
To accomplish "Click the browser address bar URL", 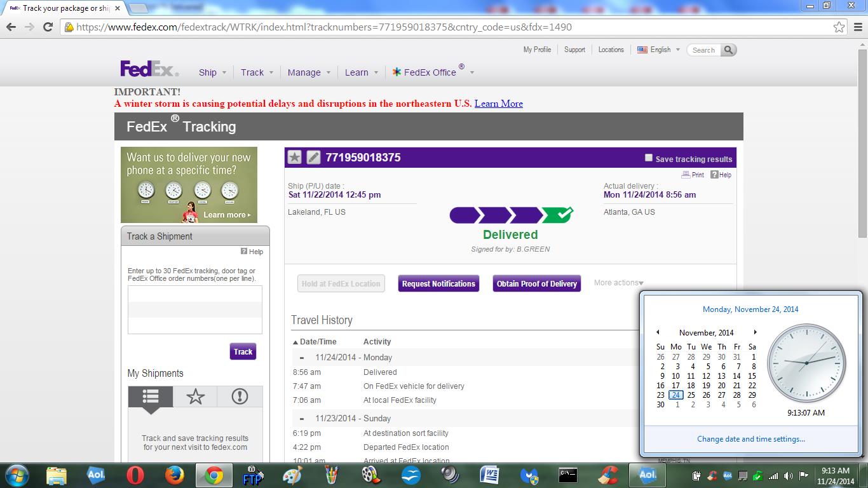I will pyautogui.click(x=324, y=27).
